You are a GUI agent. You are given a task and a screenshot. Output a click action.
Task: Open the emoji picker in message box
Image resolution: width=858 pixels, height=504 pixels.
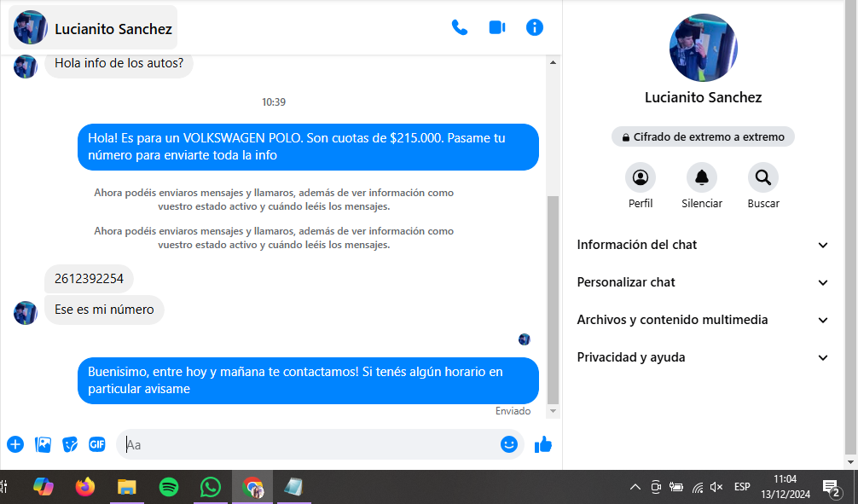(509, 444)
